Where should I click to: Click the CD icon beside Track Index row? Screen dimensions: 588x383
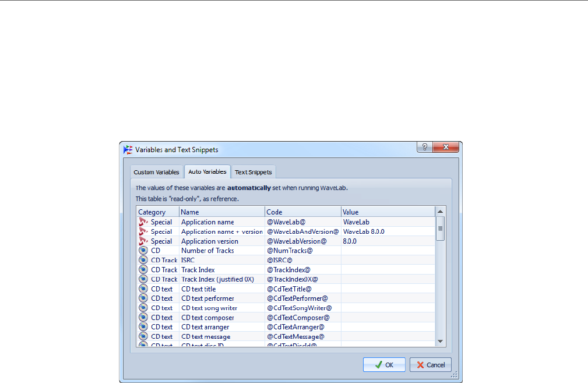(x=143, y=270)
